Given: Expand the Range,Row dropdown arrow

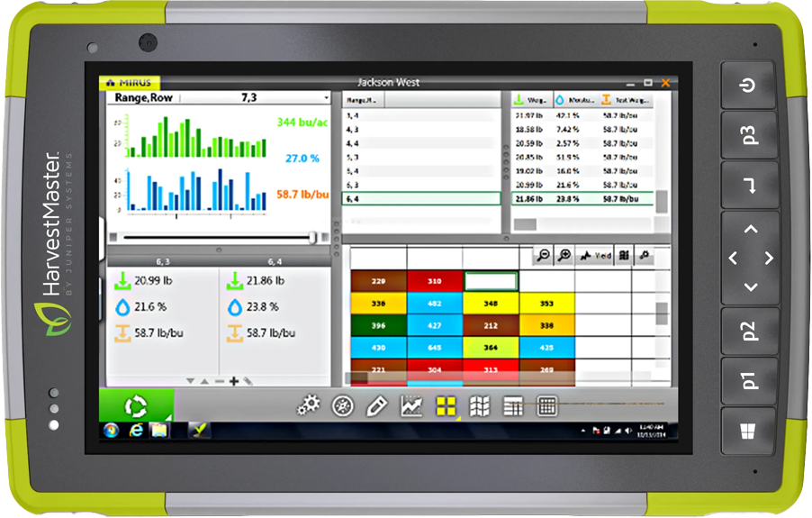Looking at the screenshot, I should [x=326, y=98].
